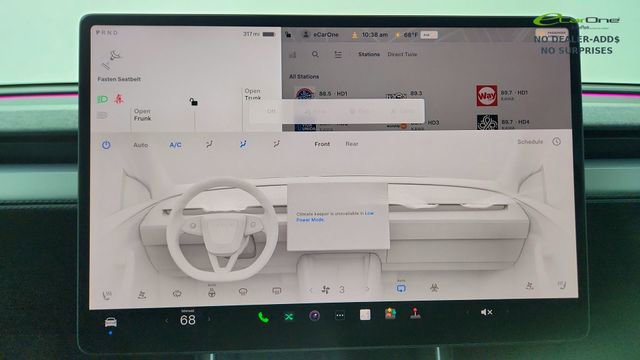Open the white square app in the dock
Viewport: 640px width, 360px height.
(x=365, y=314)
